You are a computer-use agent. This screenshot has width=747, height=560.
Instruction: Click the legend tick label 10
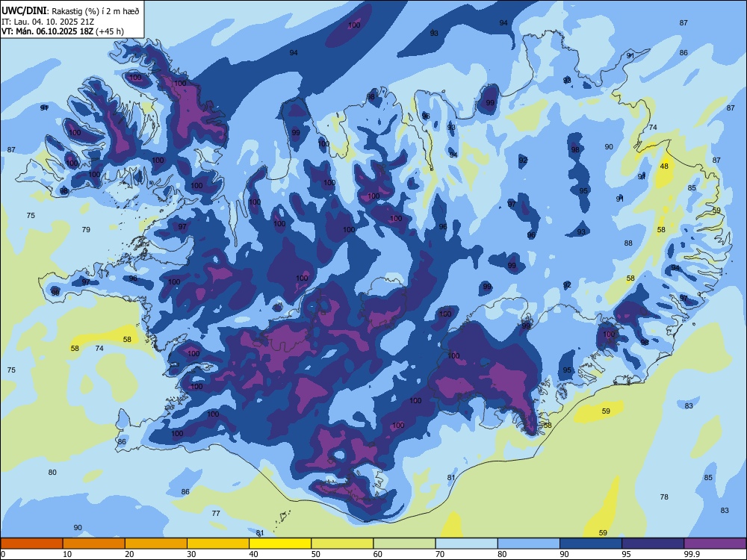(67, 554)
